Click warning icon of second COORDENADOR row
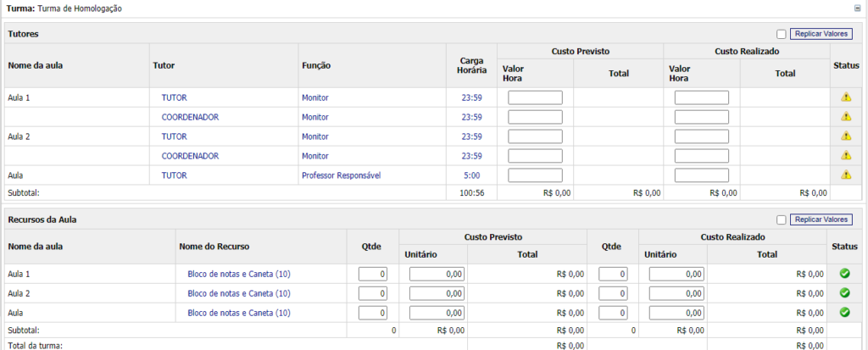 click(x=845, y=156)
